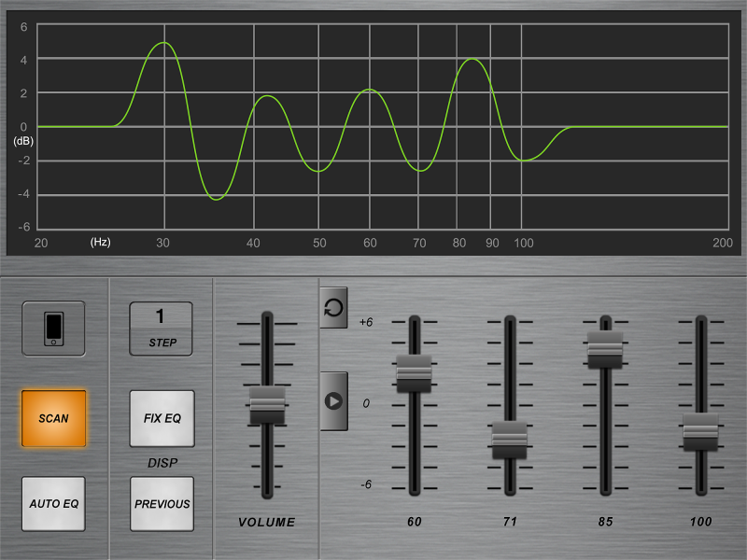Click the 100 Hz frequency label under the graph
This screenshot has height=560, width=747.
pyautogui.click(x=524, y=243)
